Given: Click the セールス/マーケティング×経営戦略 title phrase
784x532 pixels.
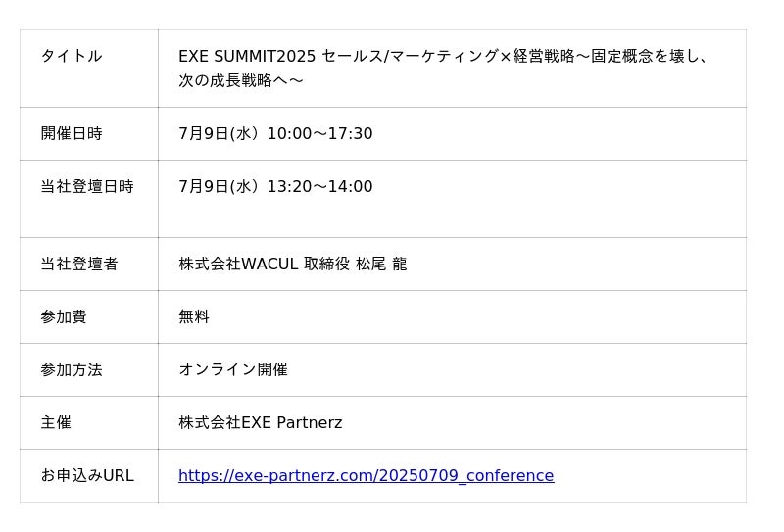Looking at the screenshot, I should (448, 56).
